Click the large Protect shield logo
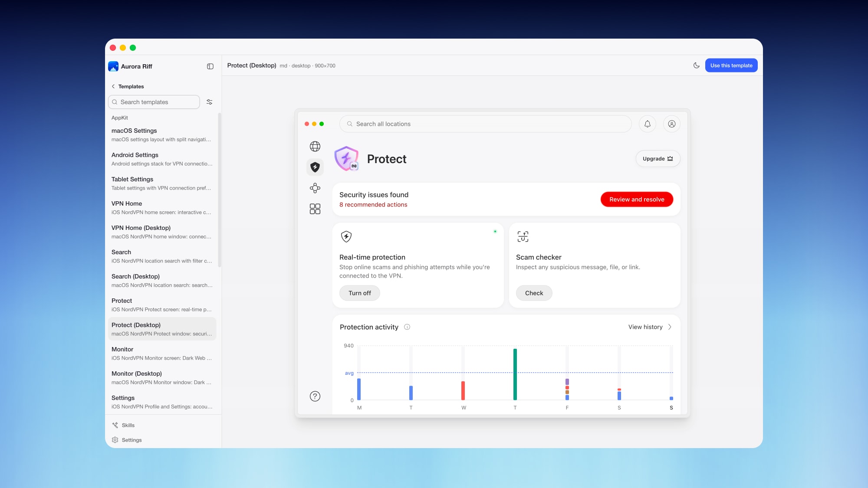The image size is (868, 488). tap(347, 159)
